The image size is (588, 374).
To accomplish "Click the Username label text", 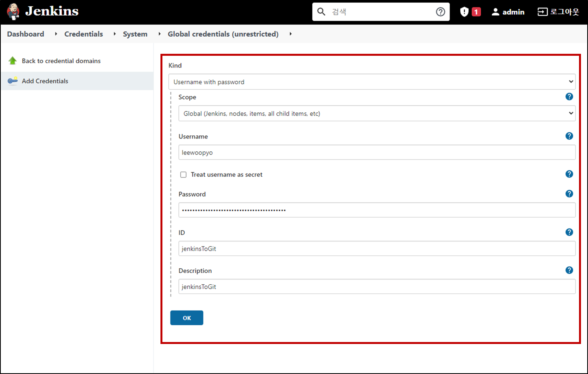I will click(193, 136).
